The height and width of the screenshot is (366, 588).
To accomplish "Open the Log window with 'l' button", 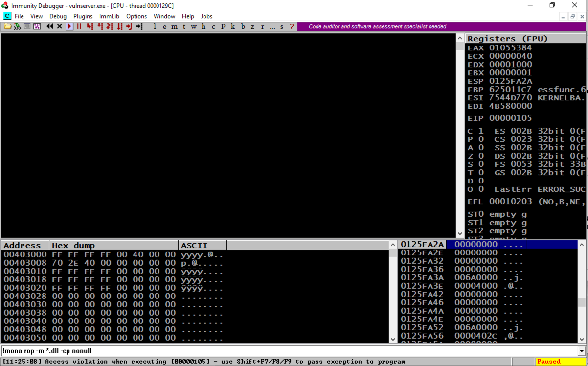I will pyautogui.click(x=155, y=26).
